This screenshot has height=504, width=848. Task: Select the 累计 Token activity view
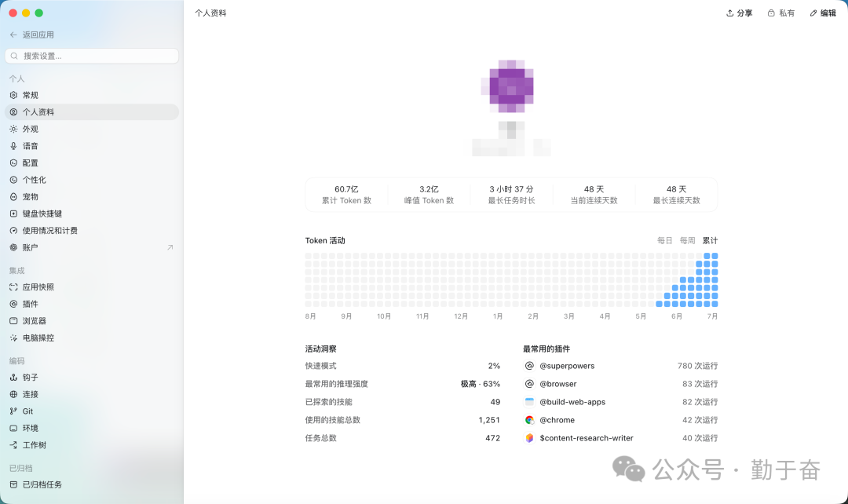click(710, 241)
